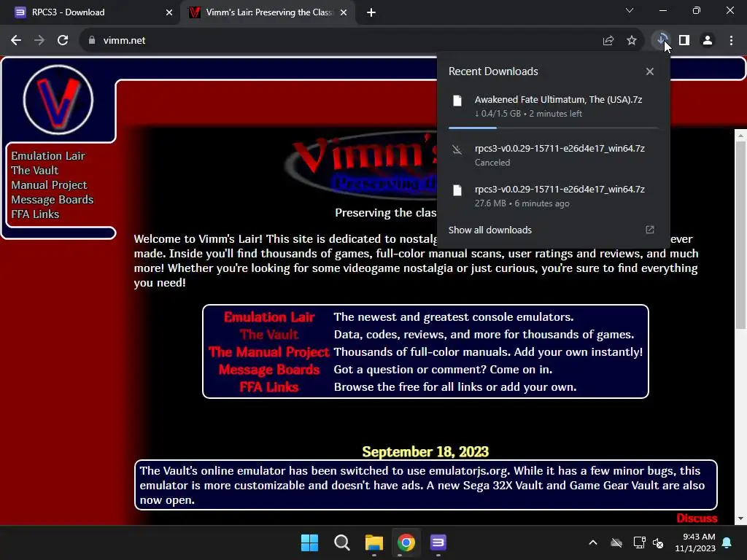Open The Vault in the sidebar
This screenshot has width=747, height=560.
point(35,171)
